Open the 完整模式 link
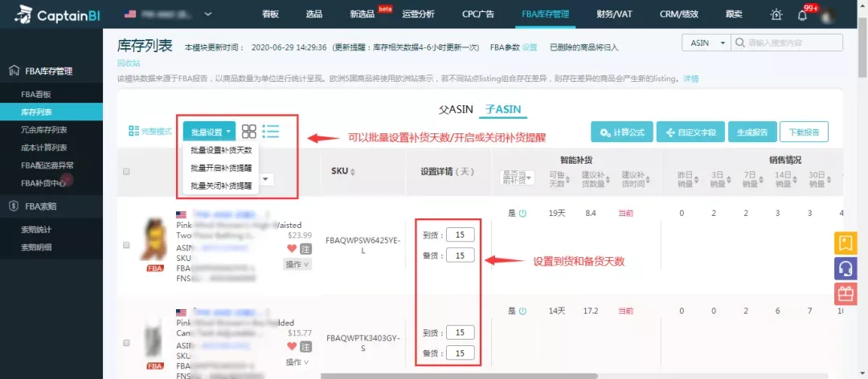Screen dimensions: 868x379 (150, 131)
